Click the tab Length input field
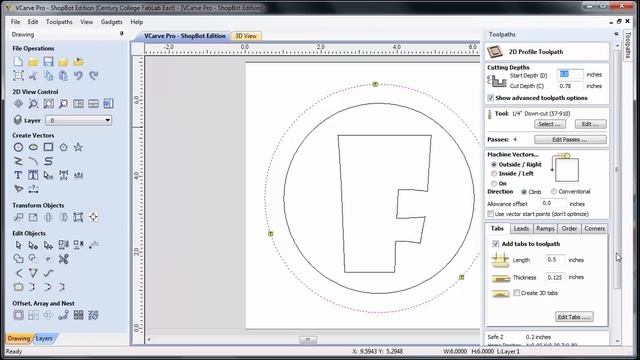 [x=554, y=260]
